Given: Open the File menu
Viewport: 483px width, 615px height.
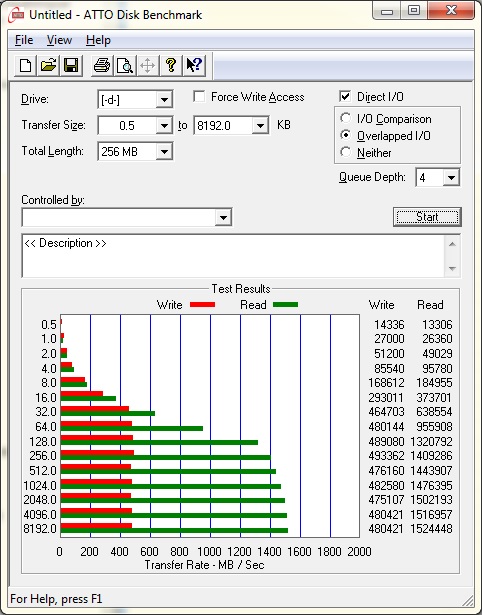Looking at the screenshot, I should [x=24, y=40].
